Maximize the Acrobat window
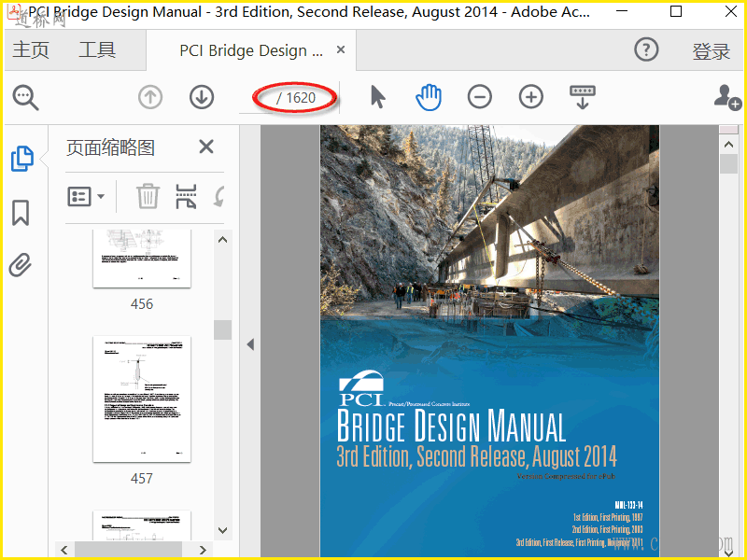 click(x=676, y=11)
